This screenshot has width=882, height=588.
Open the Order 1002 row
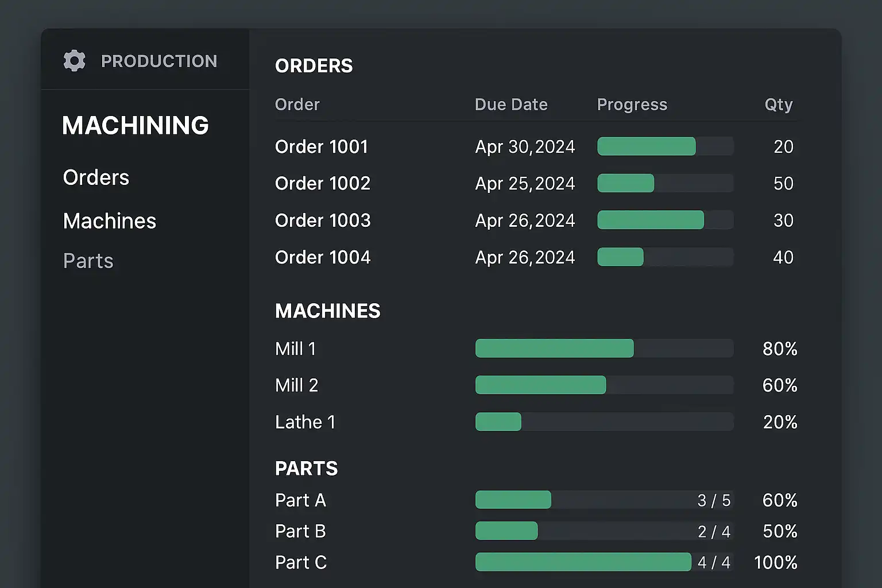click(323, 184)
